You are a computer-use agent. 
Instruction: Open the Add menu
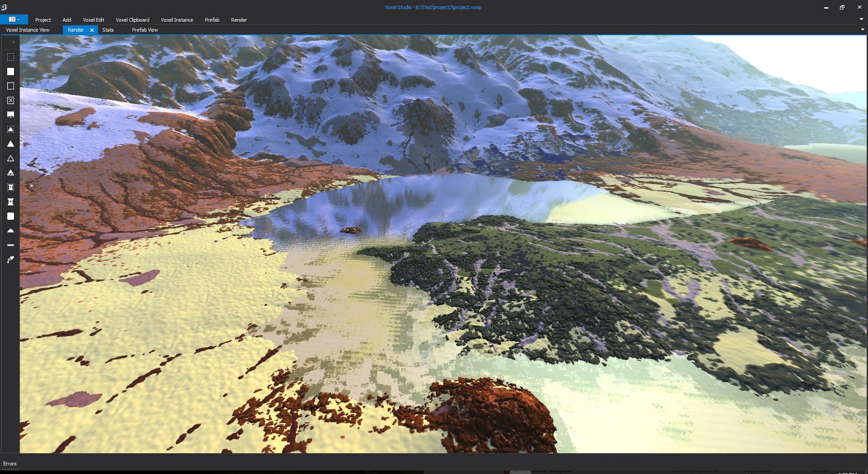click(67, 20)
